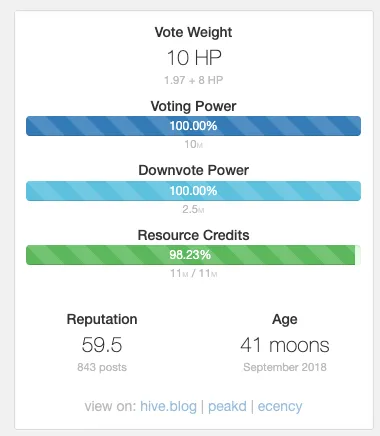The width and height of the screenshot is (380, 436).
Task: Click the 843 posts count
Action: pos(102,367)
